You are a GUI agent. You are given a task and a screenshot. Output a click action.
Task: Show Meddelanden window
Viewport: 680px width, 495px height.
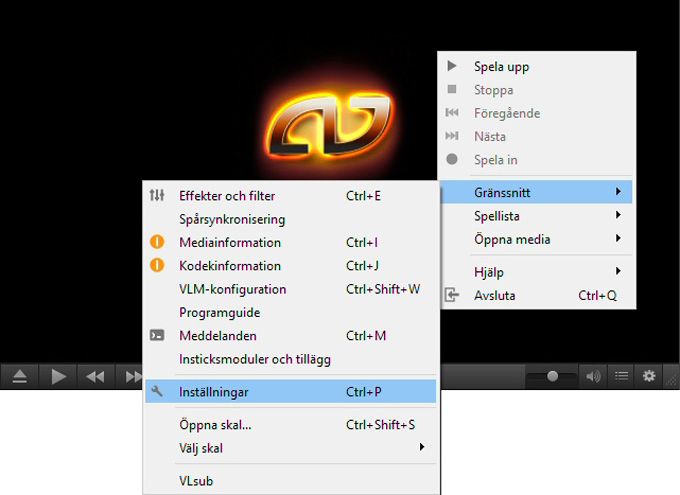[291, 336]
